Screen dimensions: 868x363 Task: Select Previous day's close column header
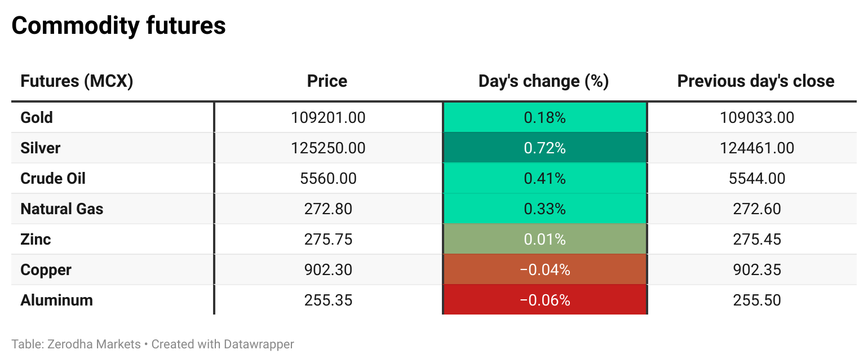(x=756, y=81)
